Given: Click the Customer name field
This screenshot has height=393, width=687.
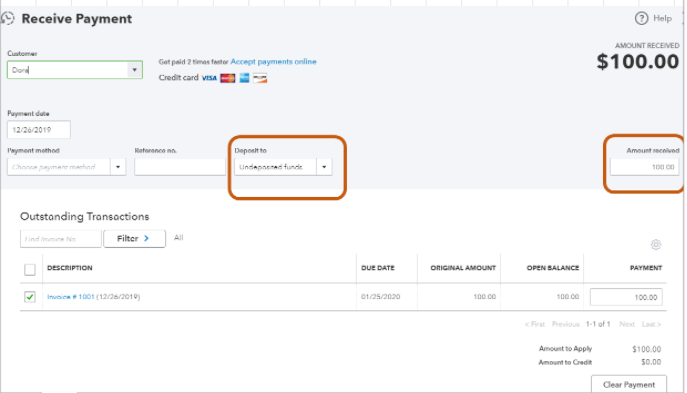Looking at the screenshot, I should click(x=67, y=70).
